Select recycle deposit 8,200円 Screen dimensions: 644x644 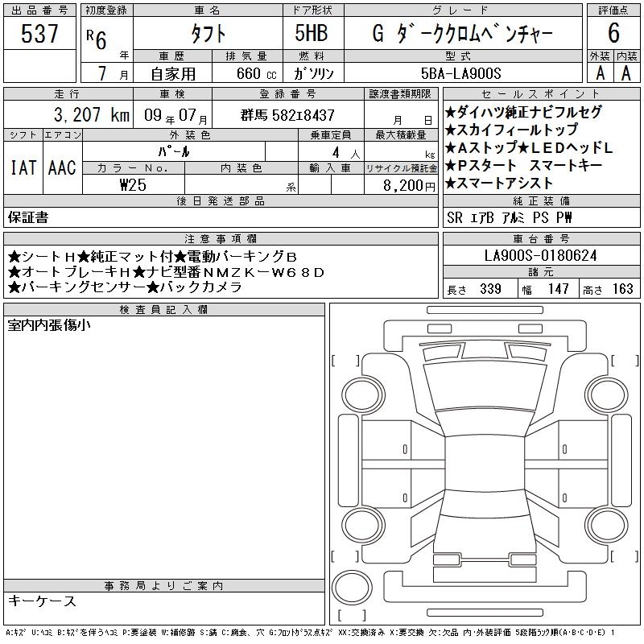(409, 186)
